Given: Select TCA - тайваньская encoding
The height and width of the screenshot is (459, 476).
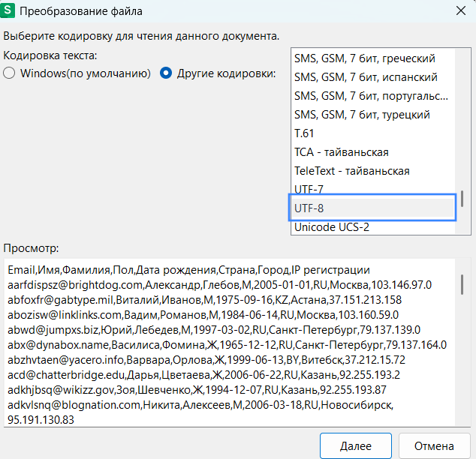Looking at the screenshot, I should (341, 152).
